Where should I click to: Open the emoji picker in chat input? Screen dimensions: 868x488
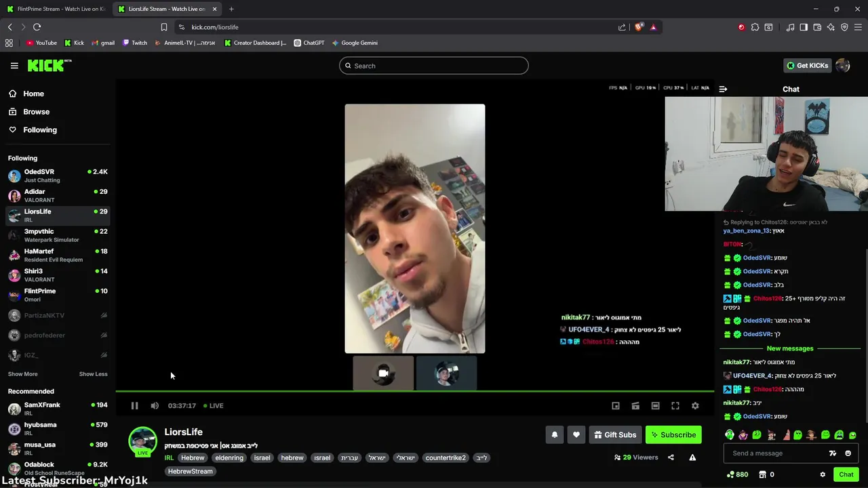pyautogui.click(x=848, y=453)
